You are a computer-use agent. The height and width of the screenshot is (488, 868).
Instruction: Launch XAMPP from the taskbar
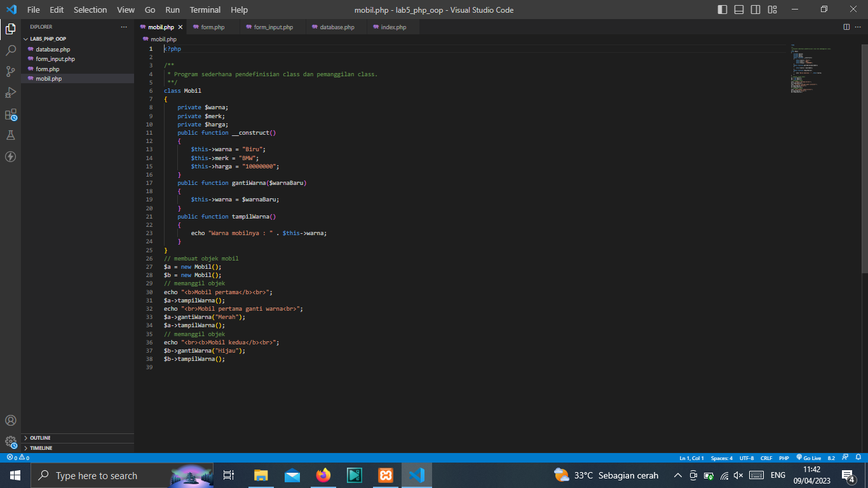point(386,475)
